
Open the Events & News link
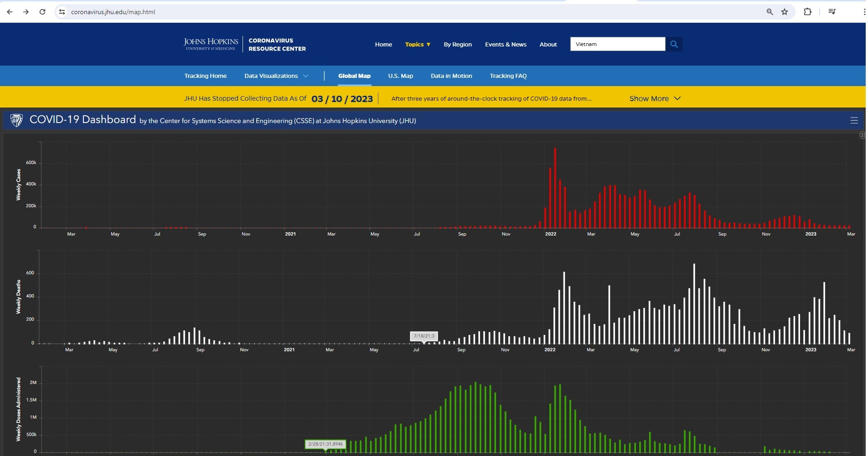coord(506,44)
